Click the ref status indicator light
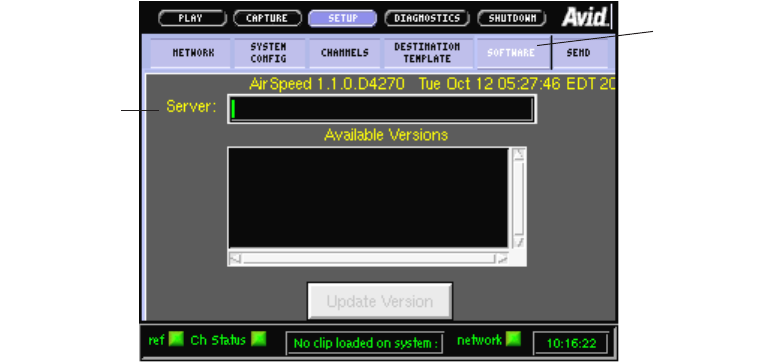The image size is (774, 364). (176, 339)
